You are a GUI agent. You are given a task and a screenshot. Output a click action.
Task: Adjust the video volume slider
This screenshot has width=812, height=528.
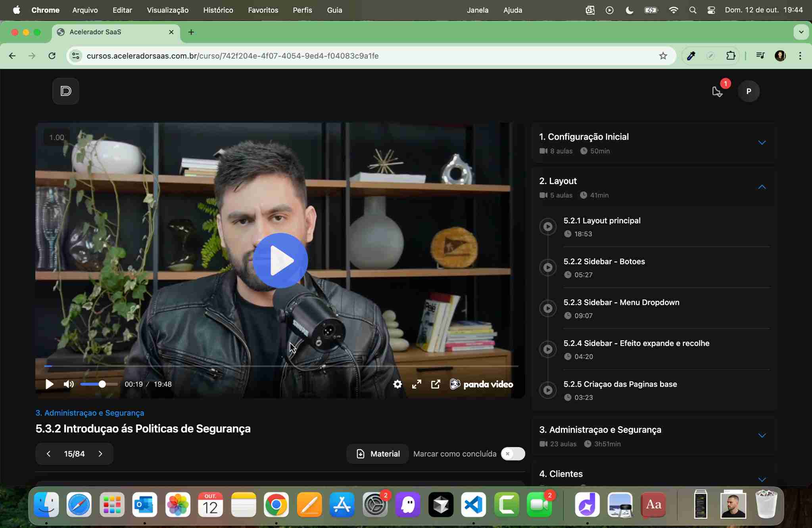(99, 384)
